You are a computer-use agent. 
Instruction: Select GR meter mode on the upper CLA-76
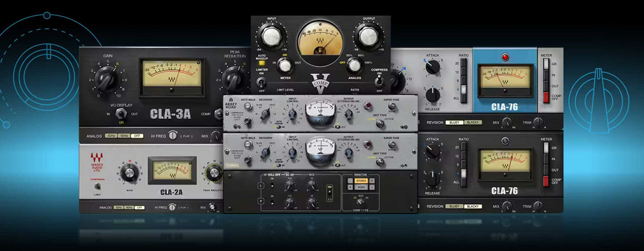pyautogui.click(x=546, y=63)
